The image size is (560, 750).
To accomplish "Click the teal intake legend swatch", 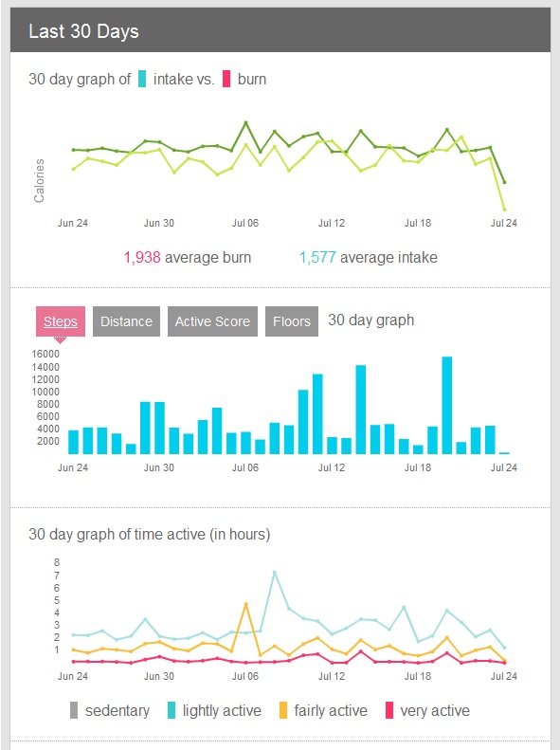I will pos(142,79).
